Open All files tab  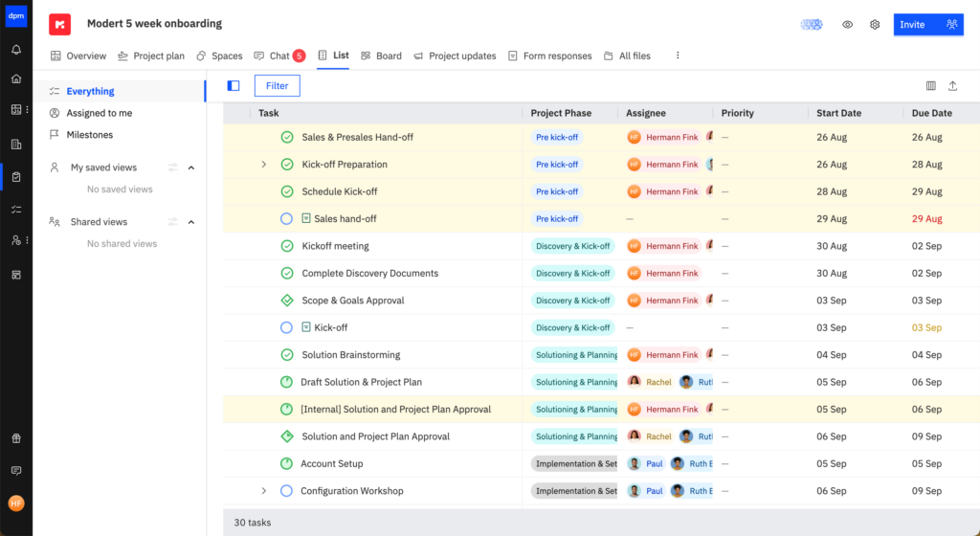tap(627, 56)
